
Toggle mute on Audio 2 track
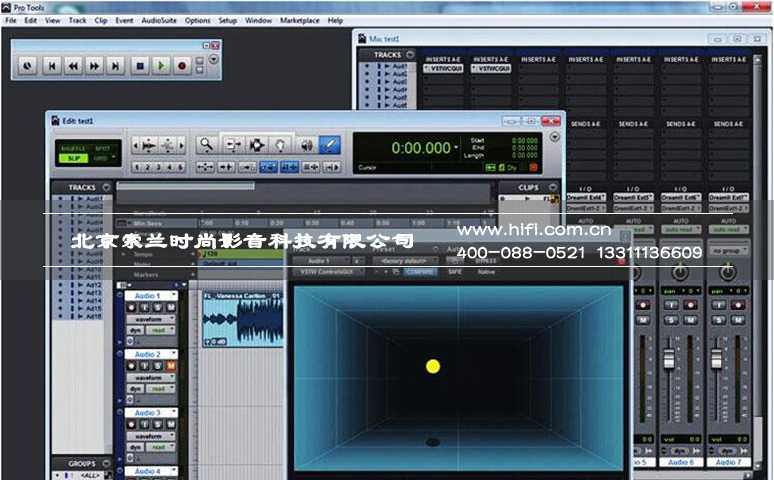(171, 366)
